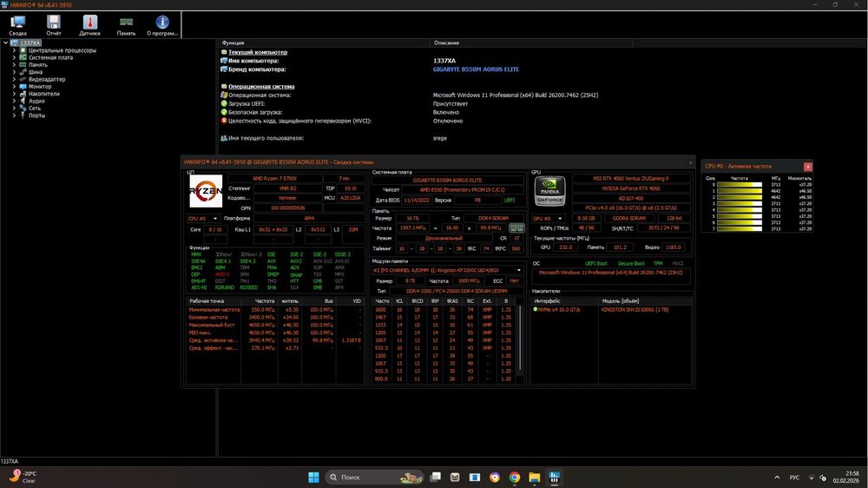
Task: Expand Накопители node in the tree
Action: pos(15,94)
